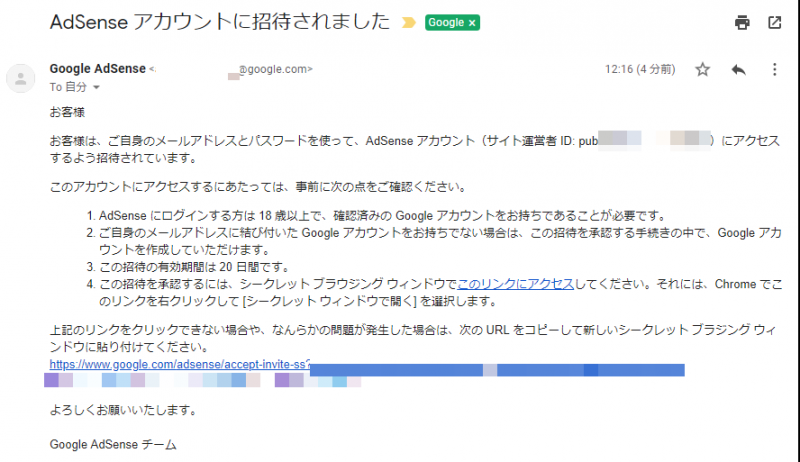The width and height of the screenshot is (800, 462).
Task: Click 'このアカウントにアクセスするにあたっては' sentence
Action: [259, 187]
